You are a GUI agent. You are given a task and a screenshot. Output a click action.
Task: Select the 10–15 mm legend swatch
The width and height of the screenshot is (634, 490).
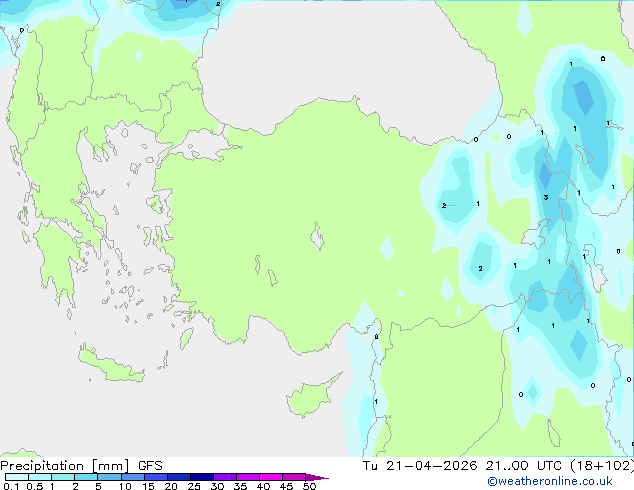tap(132, 477)
